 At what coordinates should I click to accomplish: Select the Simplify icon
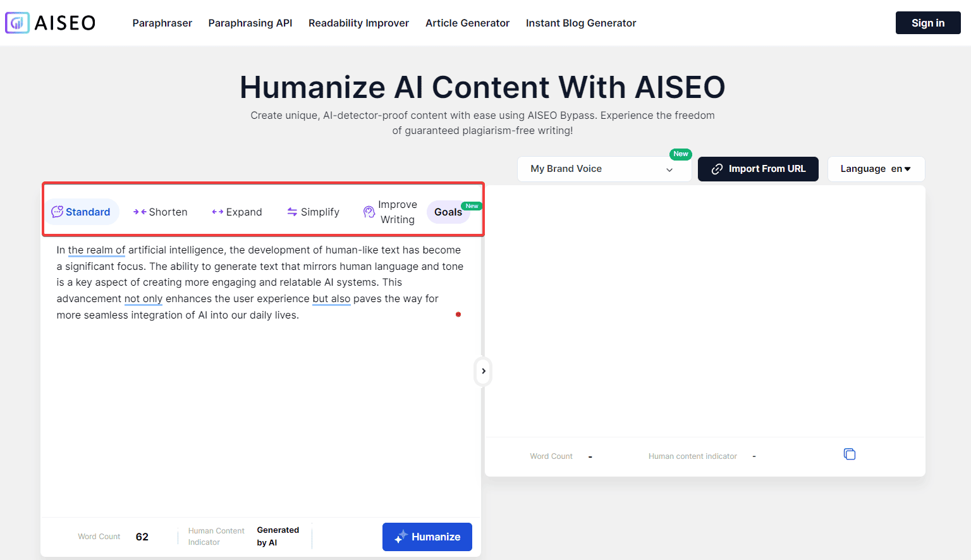[x=293, y=212]
